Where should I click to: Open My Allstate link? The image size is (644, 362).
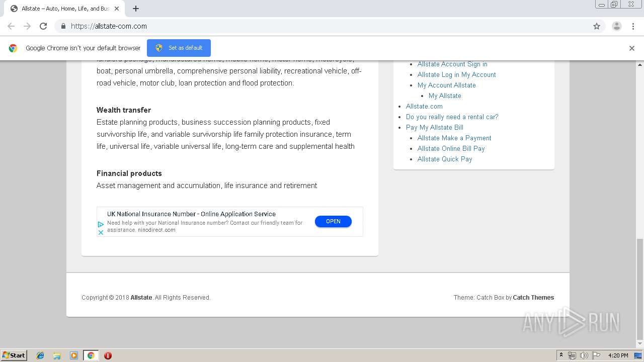coord(445,96)
